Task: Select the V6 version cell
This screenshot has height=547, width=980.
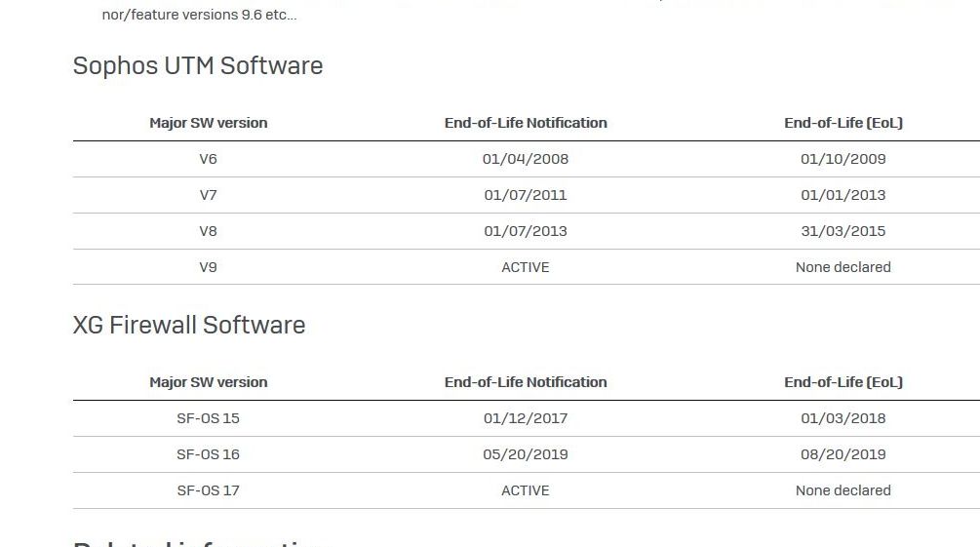Action: click(208, 159)
